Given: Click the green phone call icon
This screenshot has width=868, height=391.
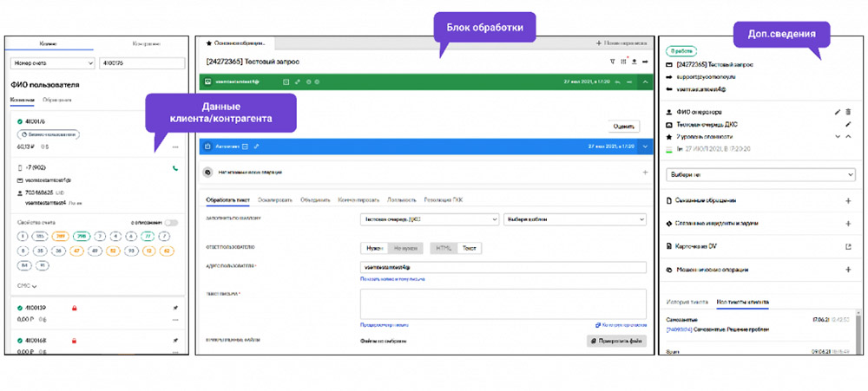Looking at the screenshot, I should [175, 167].
